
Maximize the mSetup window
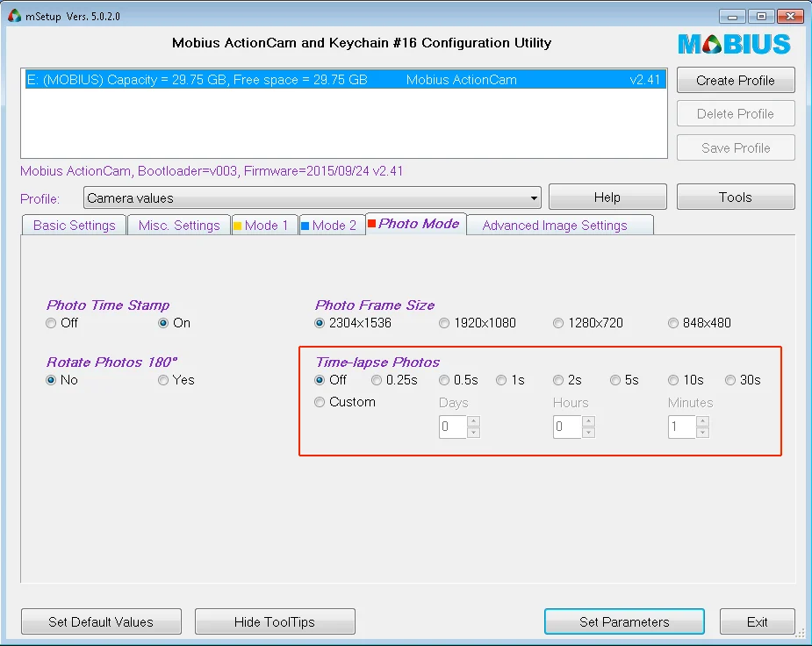point(761,17)
